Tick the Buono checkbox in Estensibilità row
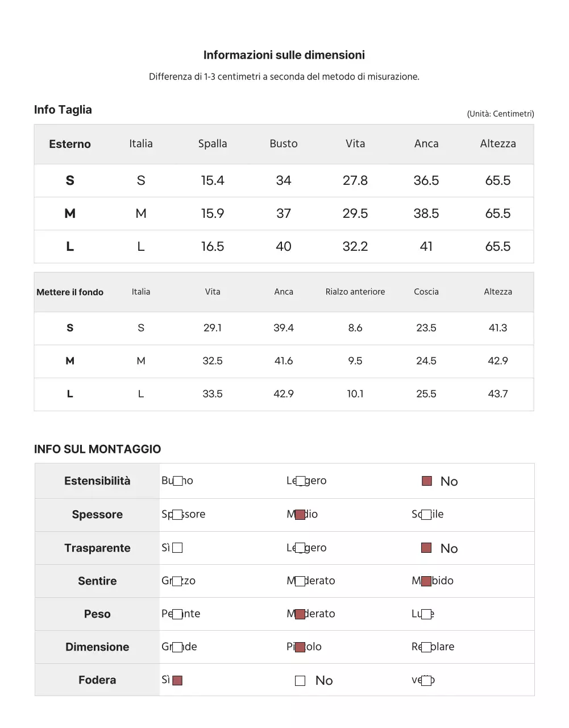The image size is (569, 728). pyautogui.click(x=178, y=481)
